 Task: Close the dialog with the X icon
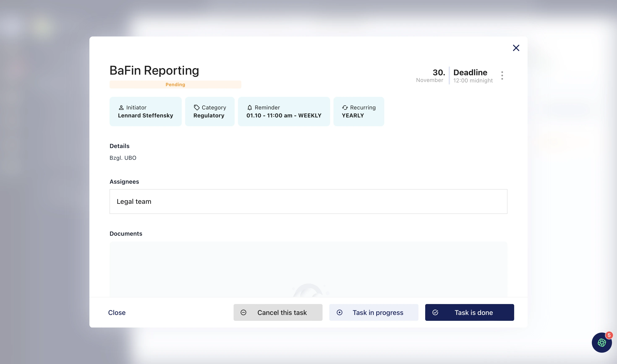pos(516,48)
